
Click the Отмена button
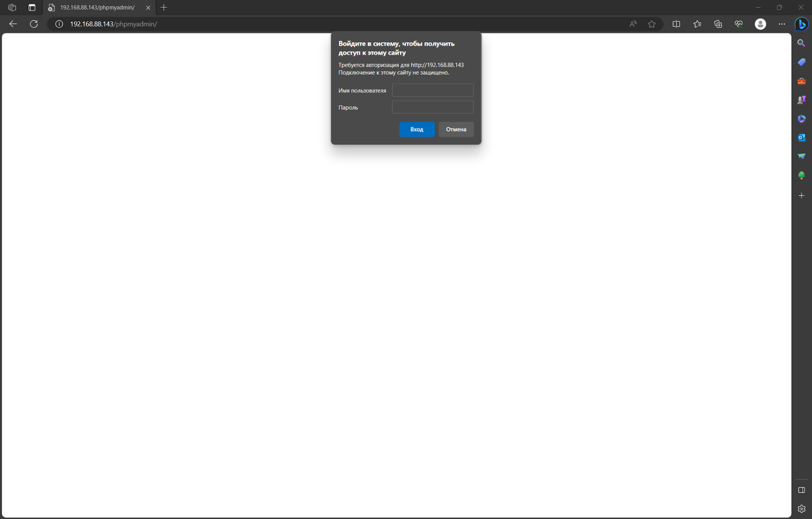point(456,129)
